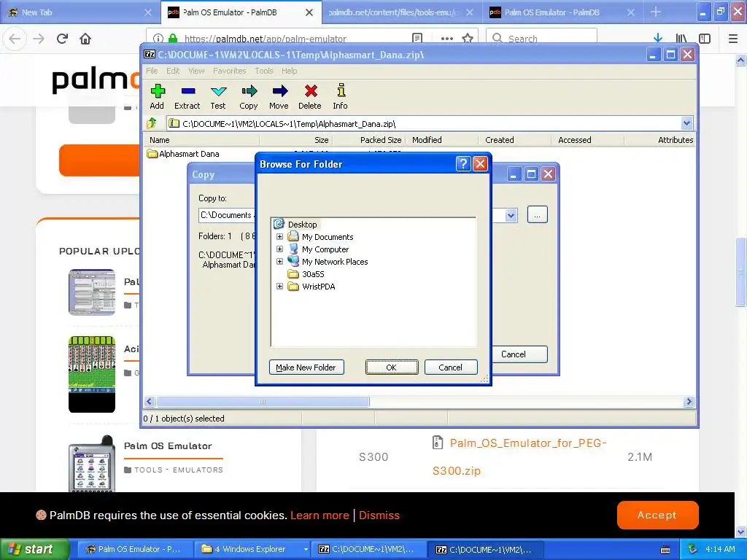The height and width of the screenshot is (560, 747).
Task: Click the Firefox Search input field
Action: (542, 39)
